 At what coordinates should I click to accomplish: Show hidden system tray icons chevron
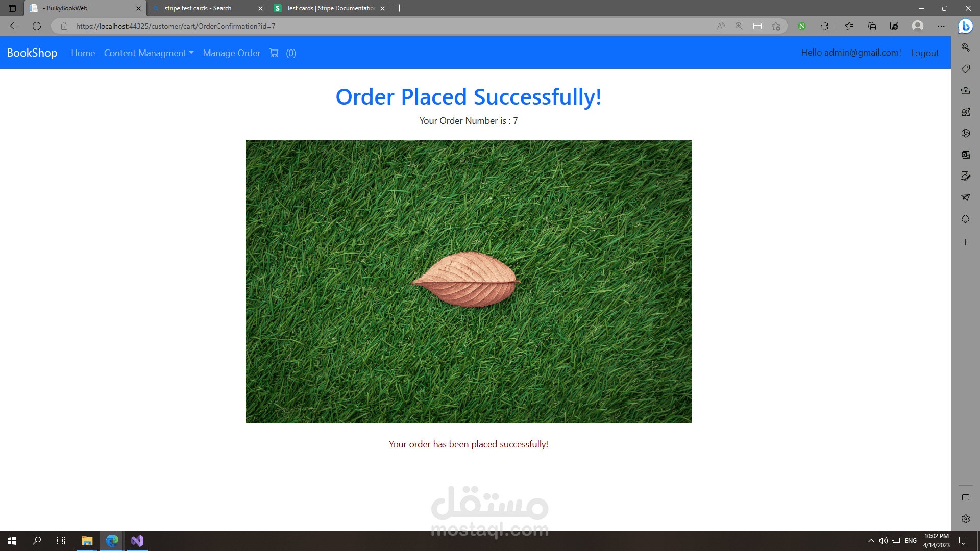[x=871, y=541]
